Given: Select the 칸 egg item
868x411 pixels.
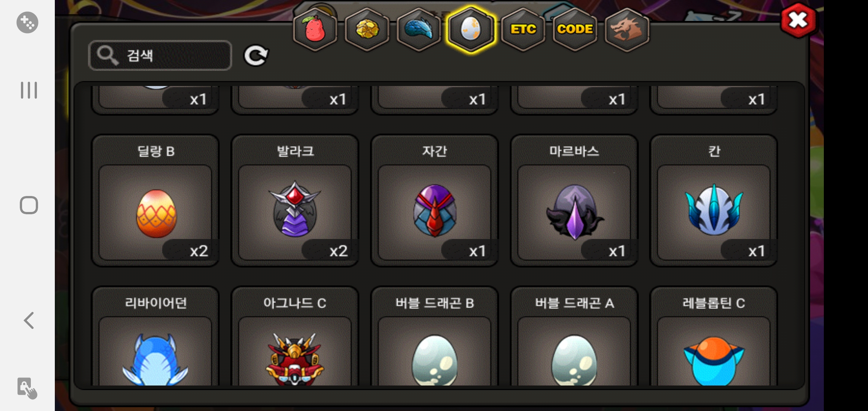Looking at the screenshot, I should click(x=714, y=201).
